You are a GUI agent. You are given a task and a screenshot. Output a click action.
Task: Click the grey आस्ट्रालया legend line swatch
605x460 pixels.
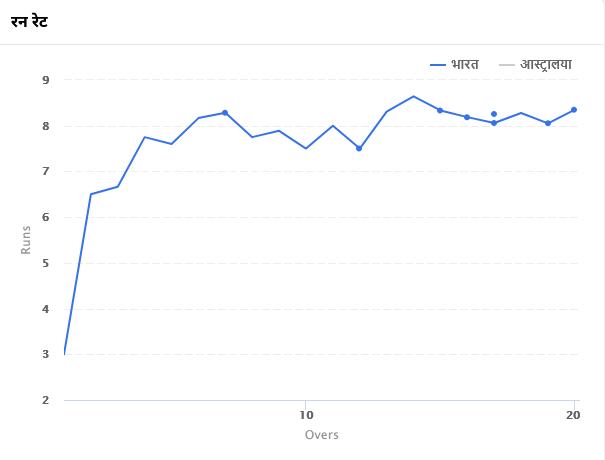tap(506, 65)
